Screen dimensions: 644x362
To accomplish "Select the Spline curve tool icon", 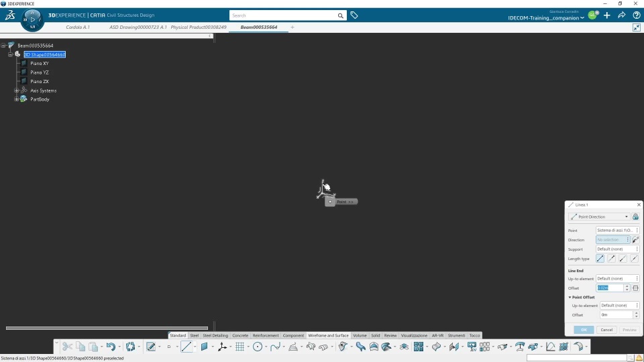I will pyautogui.click(x=275, y=347).
